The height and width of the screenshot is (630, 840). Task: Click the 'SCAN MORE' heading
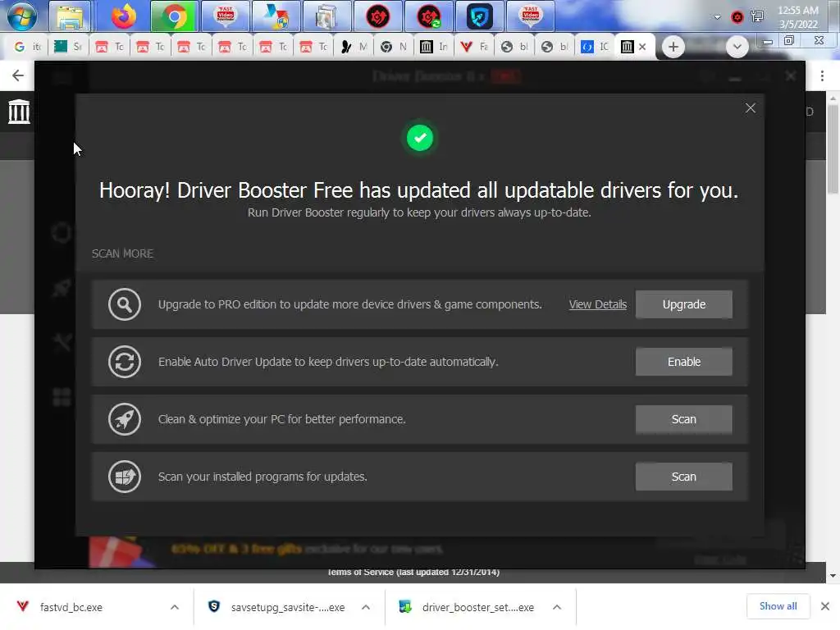[122, 253]
